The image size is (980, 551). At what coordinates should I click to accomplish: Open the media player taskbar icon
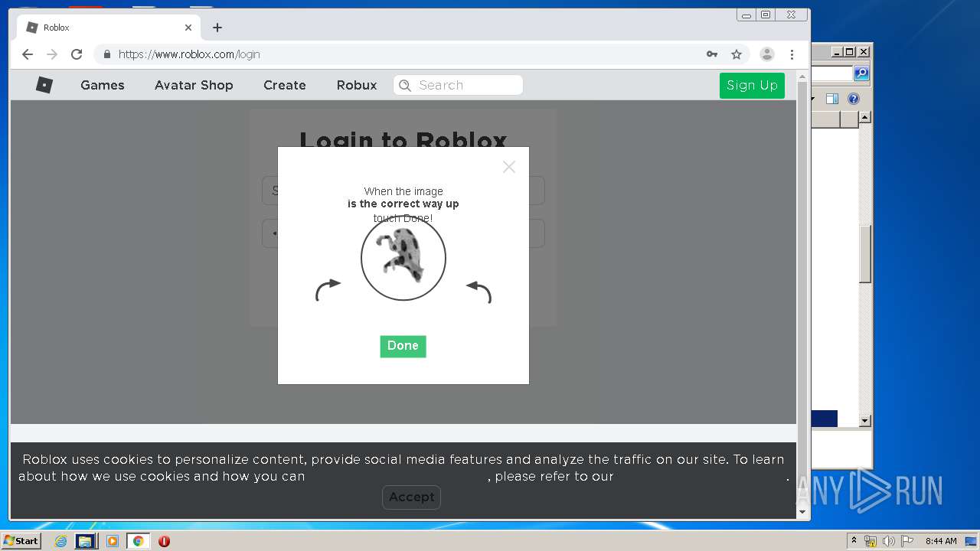tap(112, 541)
